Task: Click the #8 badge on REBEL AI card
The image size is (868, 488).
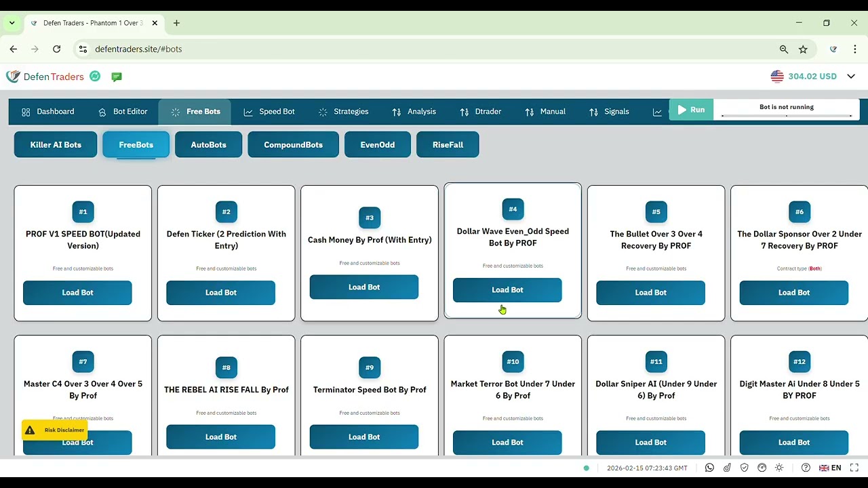Action: pyautogui.click(x=226, y=367)
